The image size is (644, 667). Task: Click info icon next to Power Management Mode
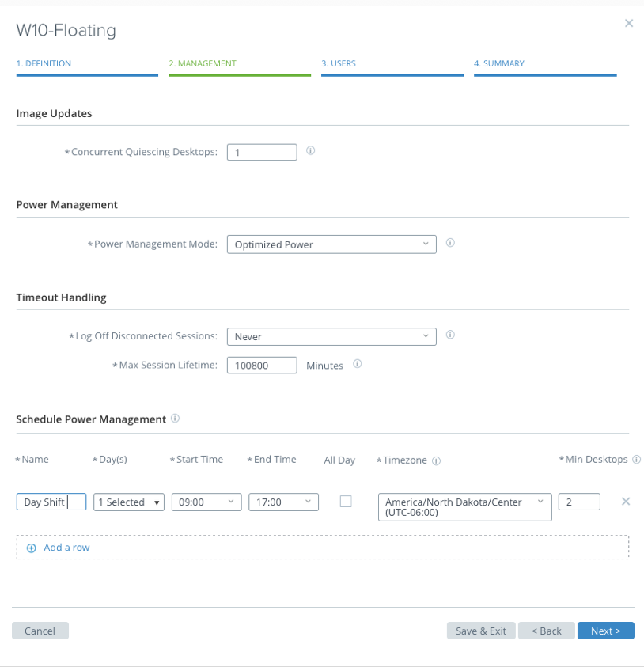coord(450,244)
